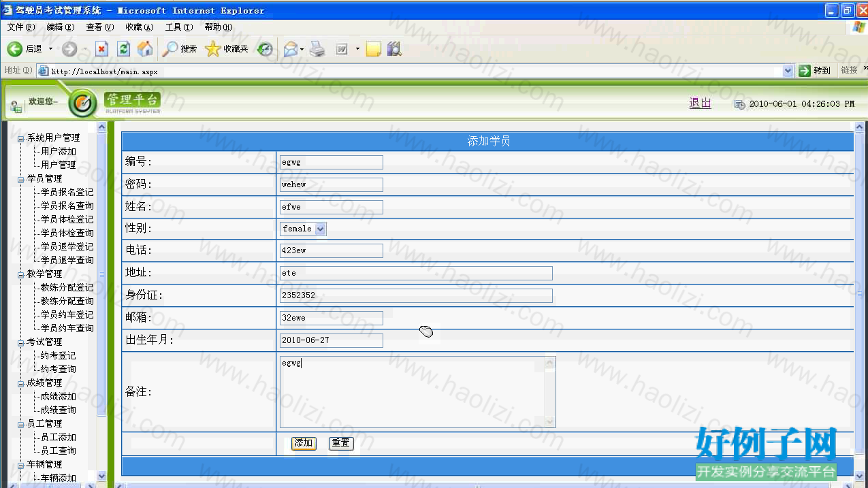The width and height of the screenshot is (868, 488).
Task: Click the 地址 input field
Action: [x=416, y=273]
